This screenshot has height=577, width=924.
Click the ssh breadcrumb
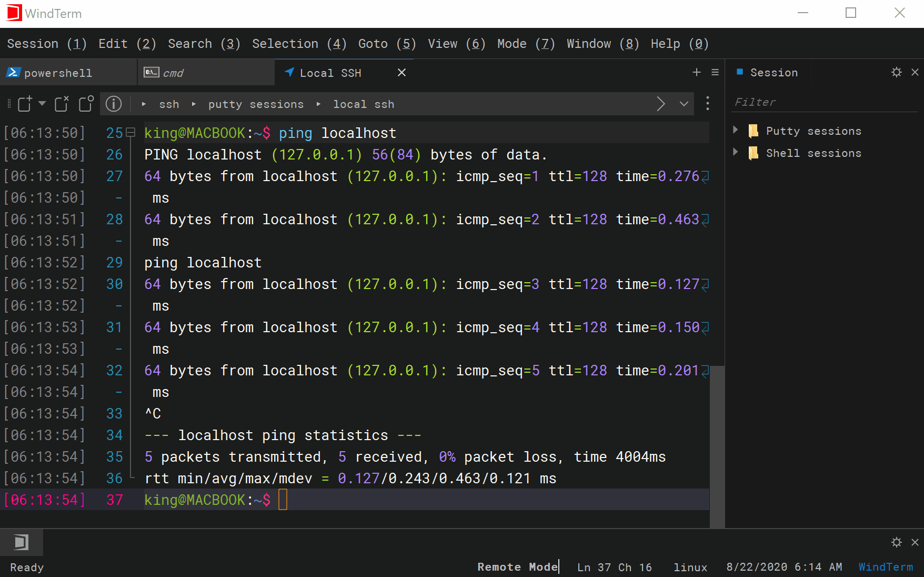click(x=169, y=104)
